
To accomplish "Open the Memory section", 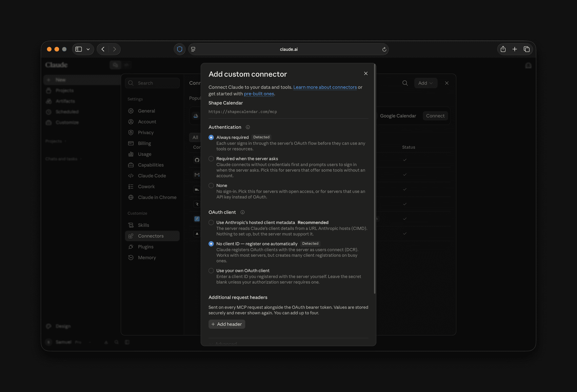I will (152, 257).
